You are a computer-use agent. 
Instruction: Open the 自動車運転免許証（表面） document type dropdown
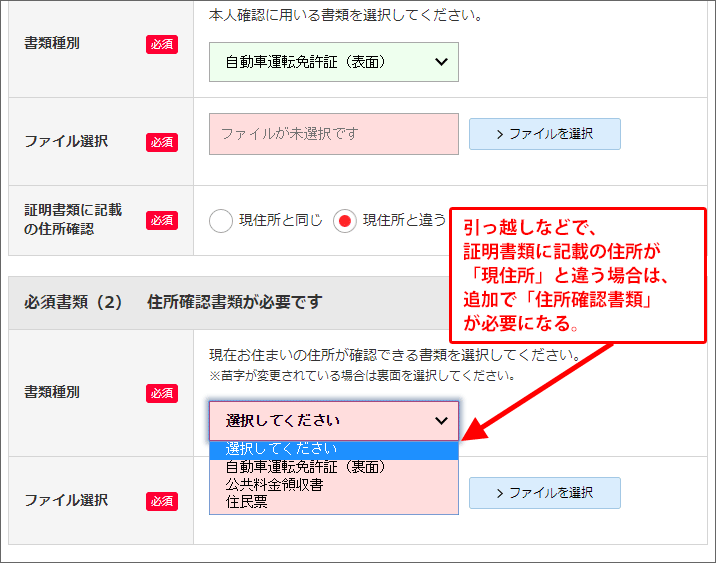pyautogui.click(x=334, y=62)
